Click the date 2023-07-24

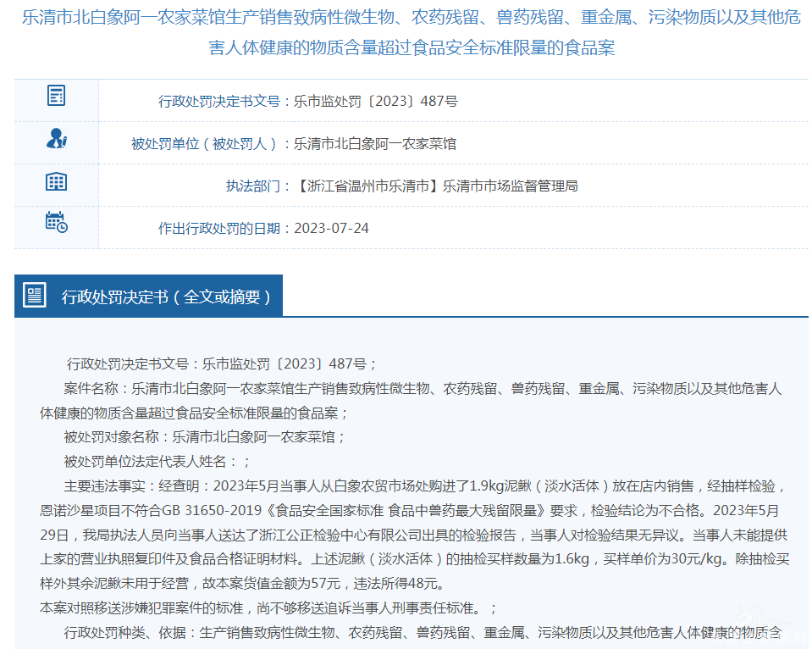tap(331, 229)
